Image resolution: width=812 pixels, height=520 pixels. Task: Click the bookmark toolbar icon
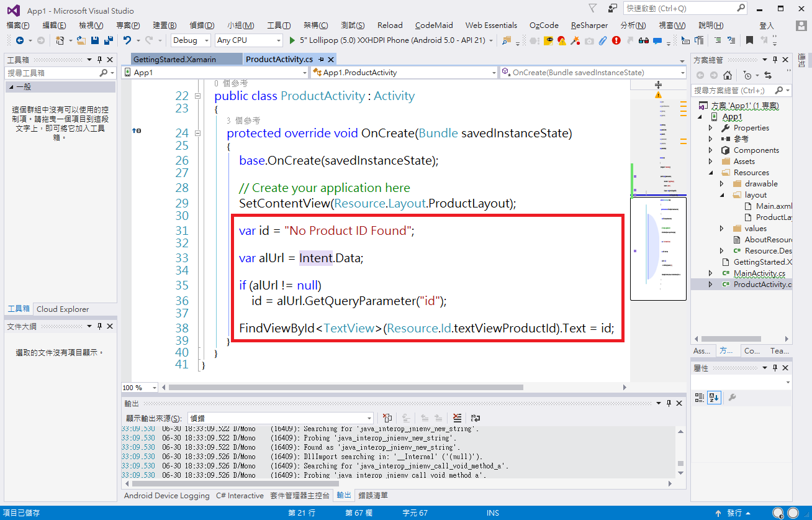[x=749, y=40]
